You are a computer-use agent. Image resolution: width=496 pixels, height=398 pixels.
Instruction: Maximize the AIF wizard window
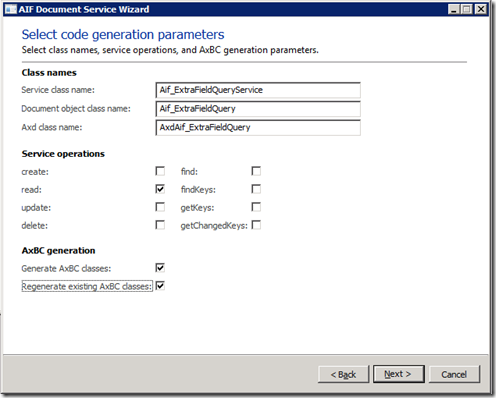point(467,9)
